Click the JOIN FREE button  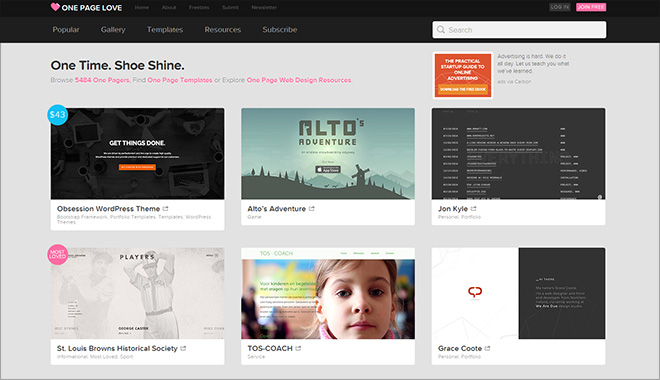coord(591,7)
